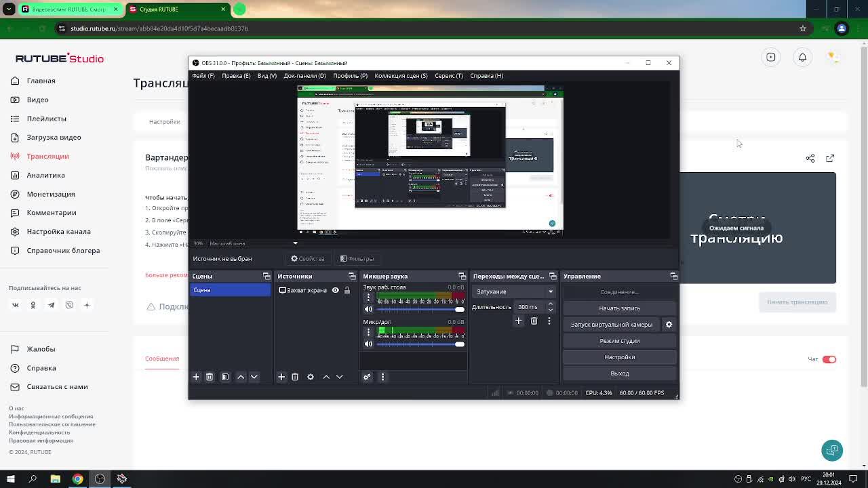Adjust Микр/доп volume slider
The height and width of the screenshot is (488, 868).
coord(420,344)
